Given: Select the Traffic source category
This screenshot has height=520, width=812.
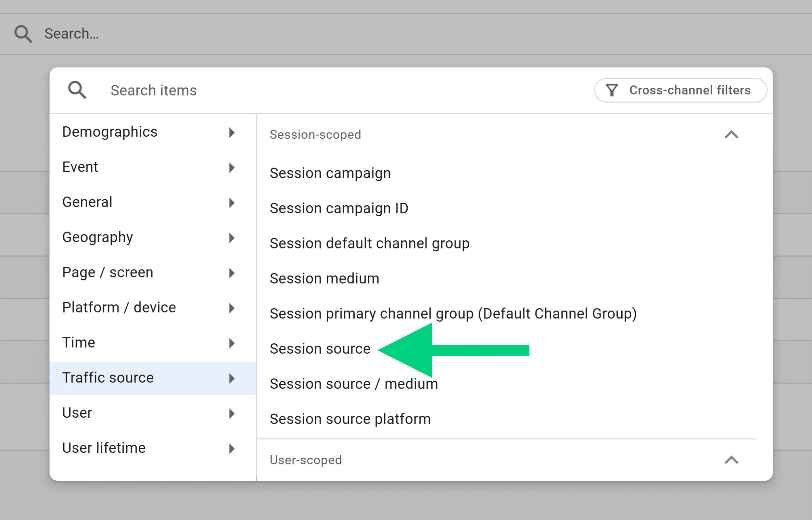Looking at the screenshot, I should point(108,377).
